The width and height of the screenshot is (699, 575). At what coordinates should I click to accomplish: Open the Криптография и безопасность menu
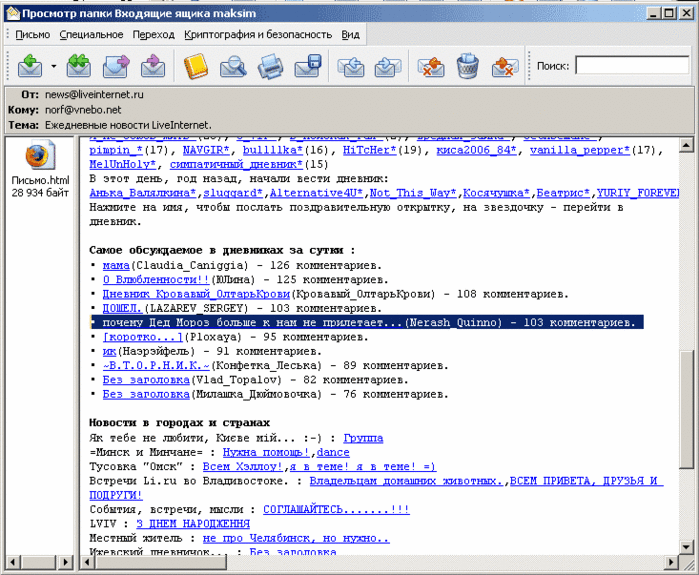pyautogui.click(x=258, y=35)
